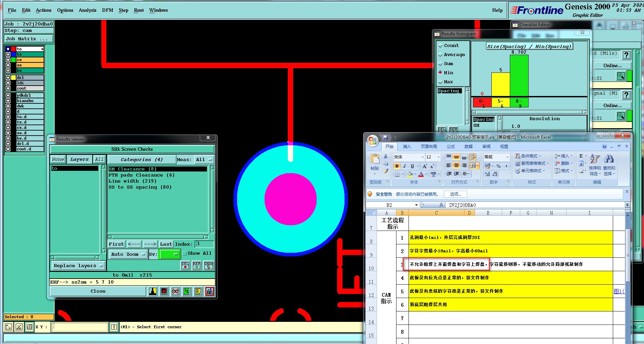Viewport: 644px width, 344px height.
Task: Switch to the Excel 公式 tab
Action: [x=451, y=147]
